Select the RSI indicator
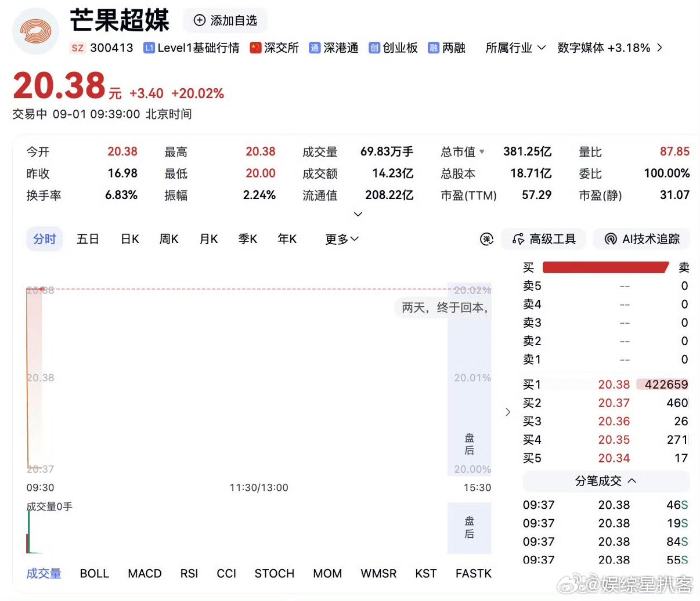700x601 pixels. [189, 574]
